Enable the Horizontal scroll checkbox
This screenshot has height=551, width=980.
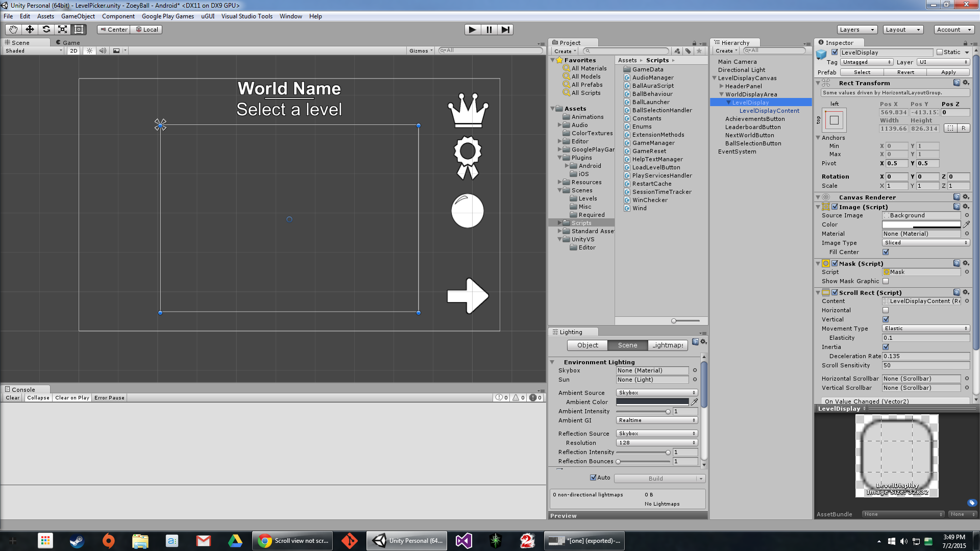pos(886,310)
